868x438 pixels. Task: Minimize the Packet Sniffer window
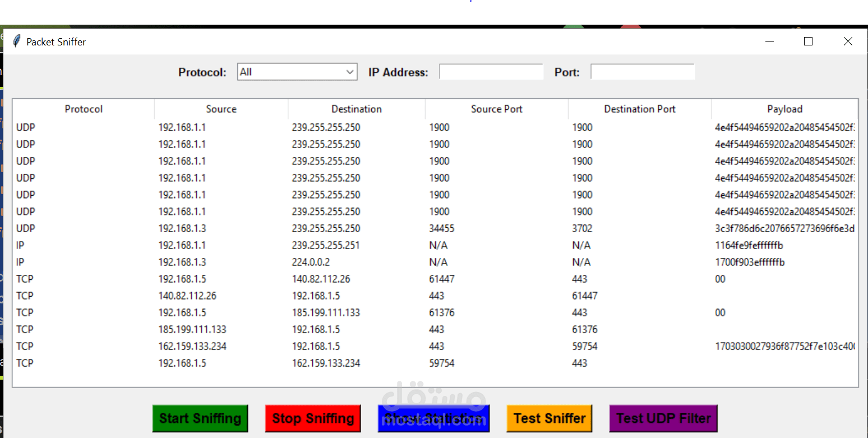769,41
